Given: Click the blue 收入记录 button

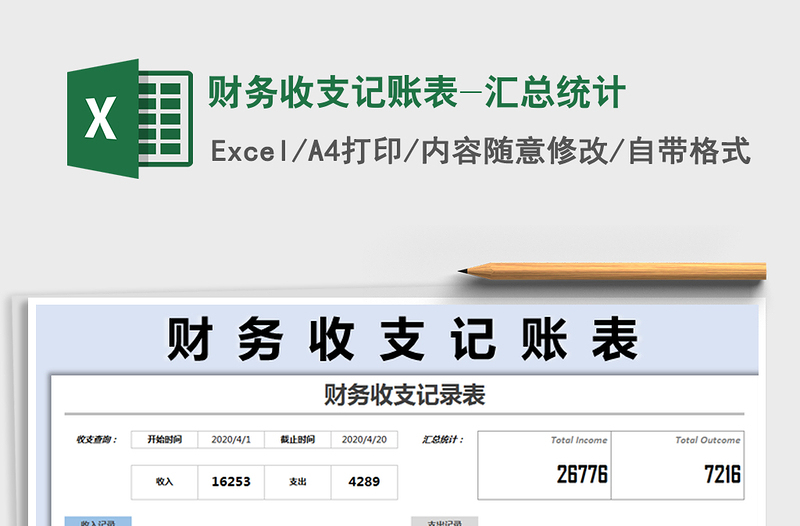Looking at the screenshot, I should coord(98,521).
